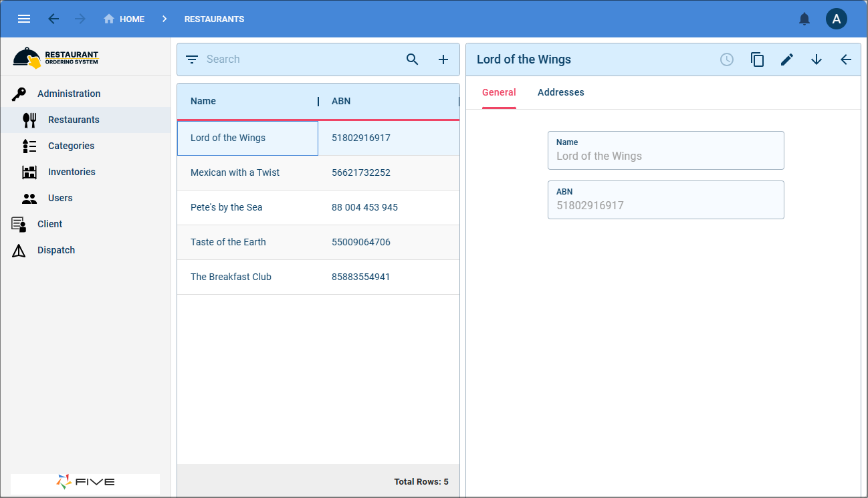Add a new restaurant with the plus icon

tap(443, 59)
